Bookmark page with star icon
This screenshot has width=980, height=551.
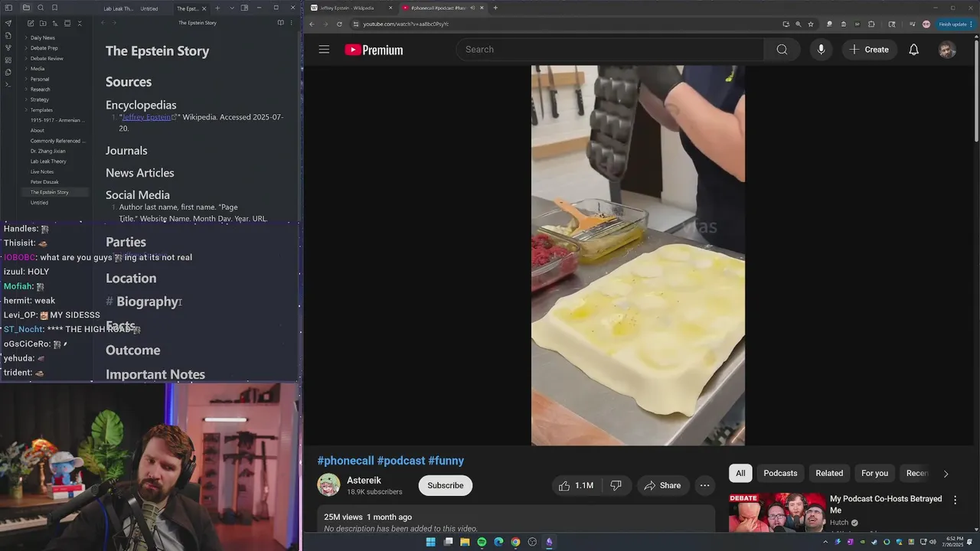click(811, 24)
